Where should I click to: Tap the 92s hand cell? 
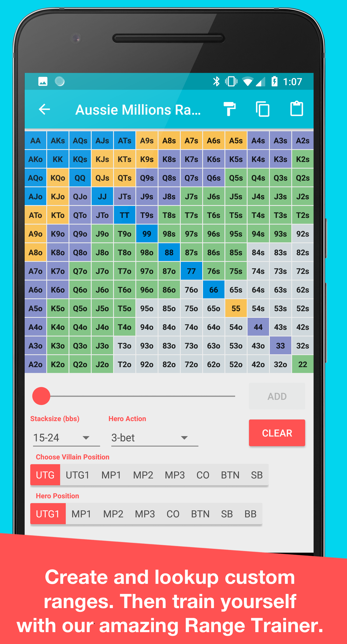coord(303,234)
